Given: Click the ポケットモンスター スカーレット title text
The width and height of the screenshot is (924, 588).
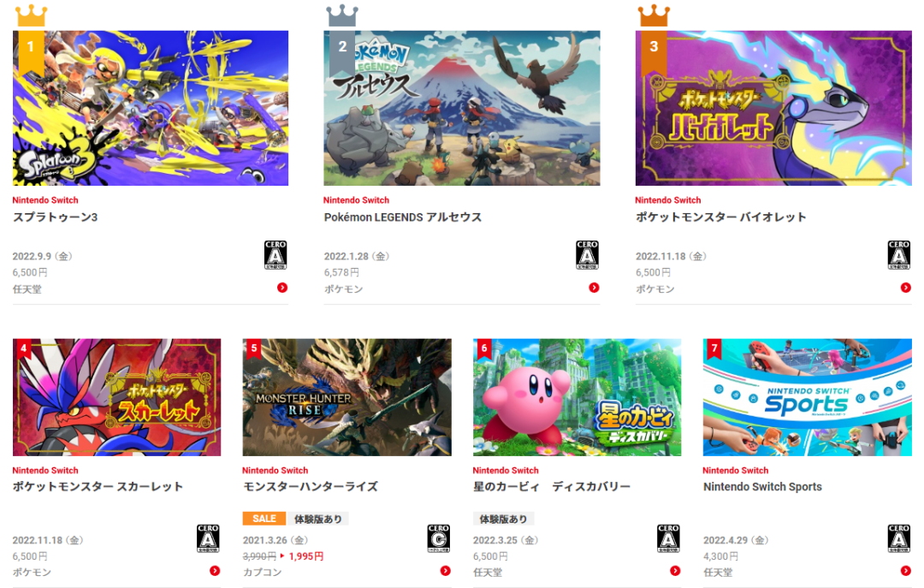Looking at the screenshot, I should click(x=98, y=486).
